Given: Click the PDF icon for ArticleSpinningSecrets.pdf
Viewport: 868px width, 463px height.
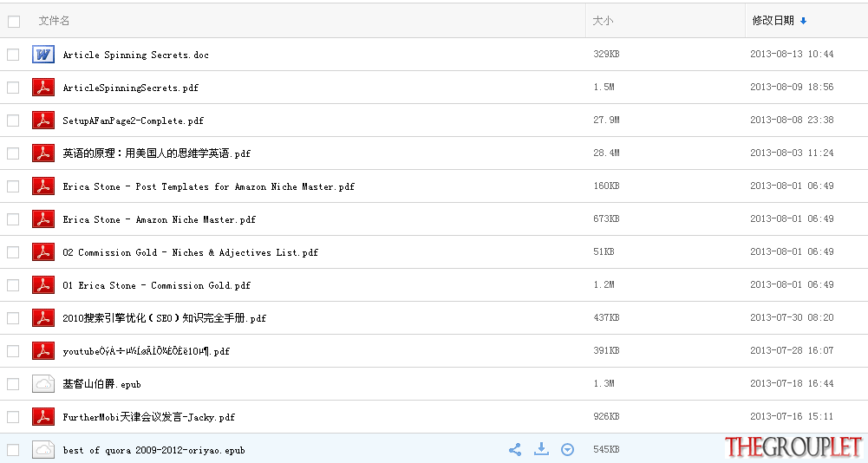Looking at the screenshot, I should point(43,88).
